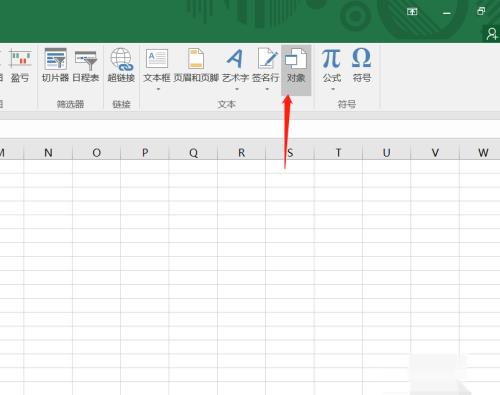The height and width of the screenshot is (395, 500).
Task: Insert a 符号 Omega symbol
Action: (x=362, y=65)
